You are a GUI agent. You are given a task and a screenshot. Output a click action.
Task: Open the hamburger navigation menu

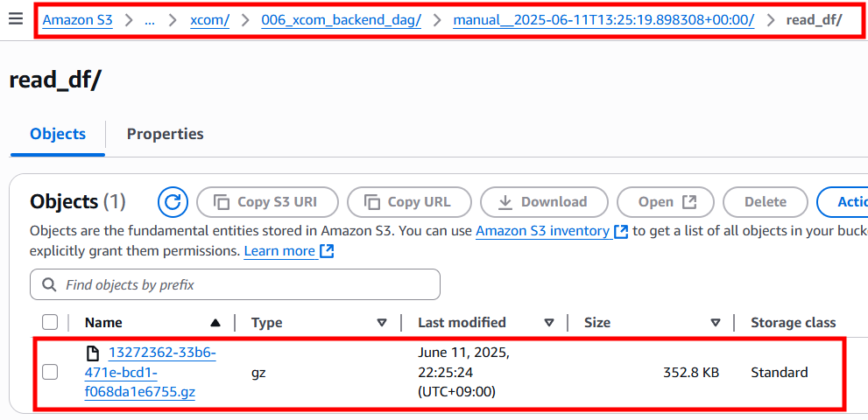tap(16, 19)
